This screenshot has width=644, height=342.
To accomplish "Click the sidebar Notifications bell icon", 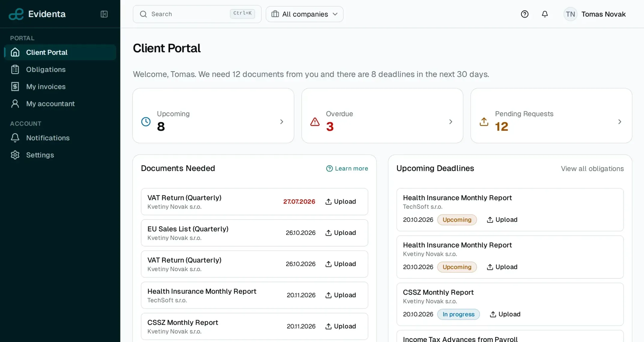I will (15, 138).
